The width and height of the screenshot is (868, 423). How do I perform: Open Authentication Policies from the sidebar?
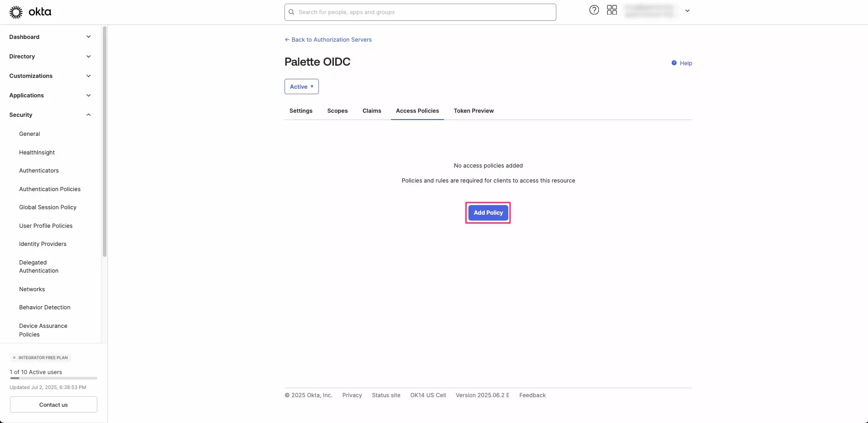(x=49, y=189)
